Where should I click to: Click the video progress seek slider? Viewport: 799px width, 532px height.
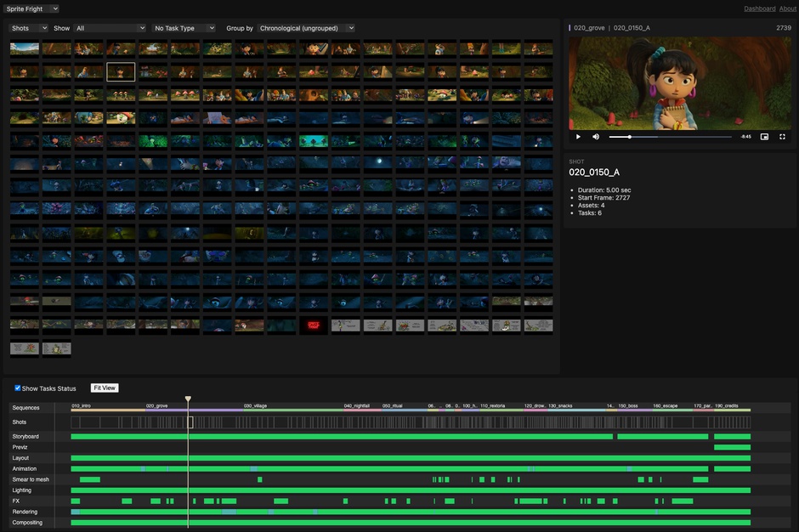point(670,137)
